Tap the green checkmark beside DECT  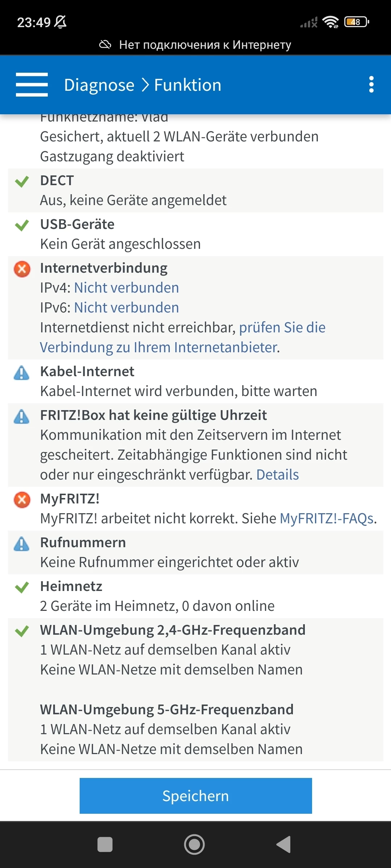(x=22, y=181)
